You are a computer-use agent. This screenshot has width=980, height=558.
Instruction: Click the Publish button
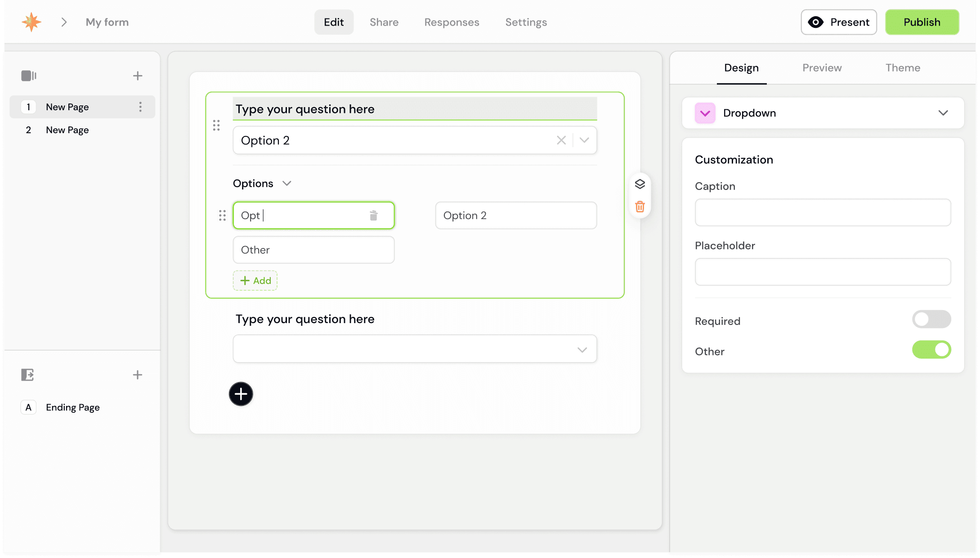pos(922,22)
